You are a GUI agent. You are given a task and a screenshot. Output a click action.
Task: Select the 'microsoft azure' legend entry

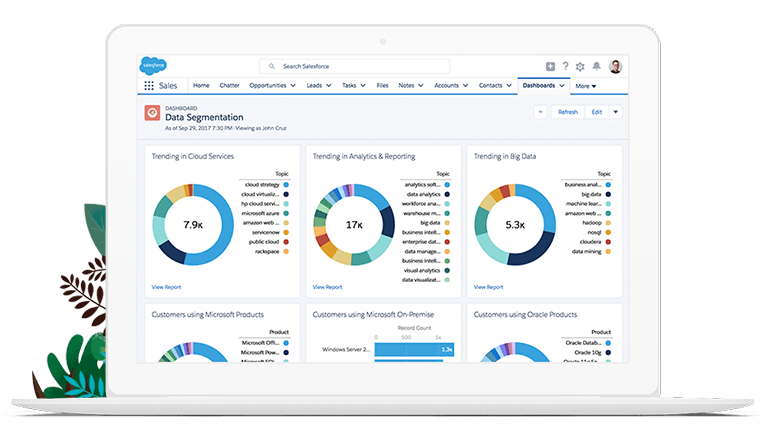(x=265, y=213)
